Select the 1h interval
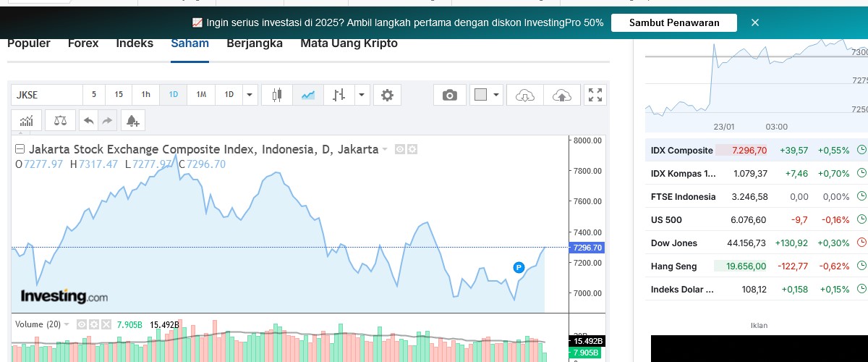This screenshot has height=362, width=868. click(145, 94)
